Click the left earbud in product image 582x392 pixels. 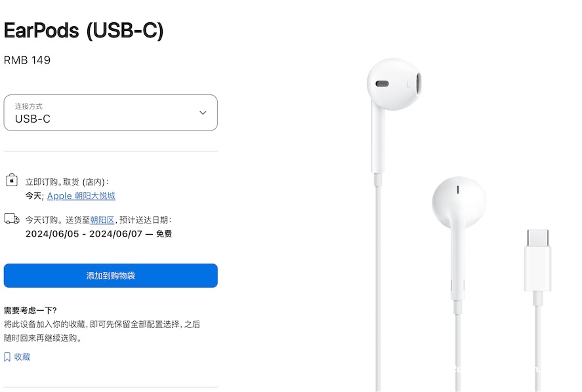pyautogui.click(x=394, y=85)
